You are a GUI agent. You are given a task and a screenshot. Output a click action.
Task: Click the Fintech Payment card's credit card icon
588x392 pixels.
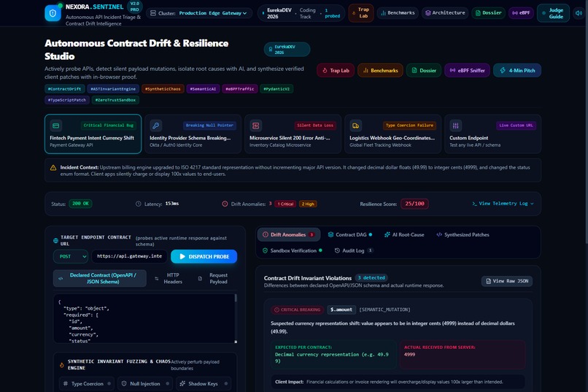[x=56, y=126]
